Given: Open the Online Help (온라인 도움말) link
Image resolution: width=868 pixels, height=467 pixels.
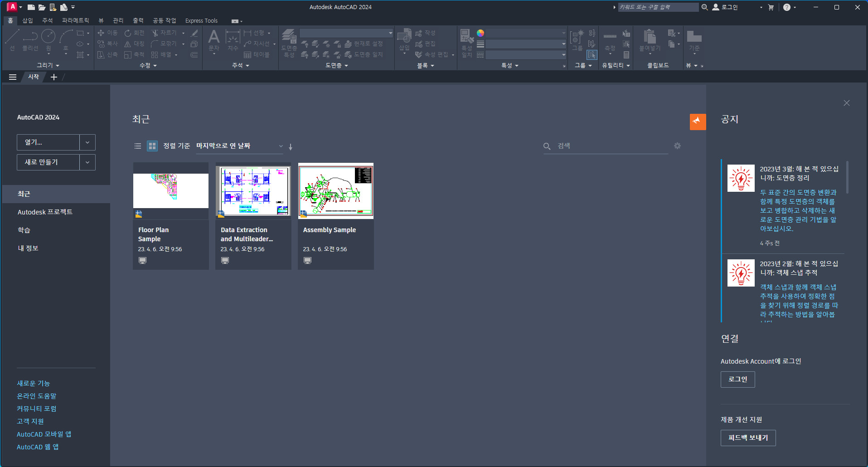Looking at the screenshot, I should point(37,396).
